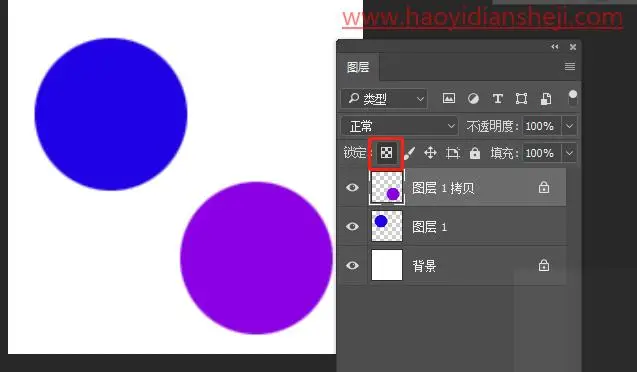This screenshot has width=637, height=372.
Task: Open the 正常 blend mode dropdown
Action: click(399, 126)
